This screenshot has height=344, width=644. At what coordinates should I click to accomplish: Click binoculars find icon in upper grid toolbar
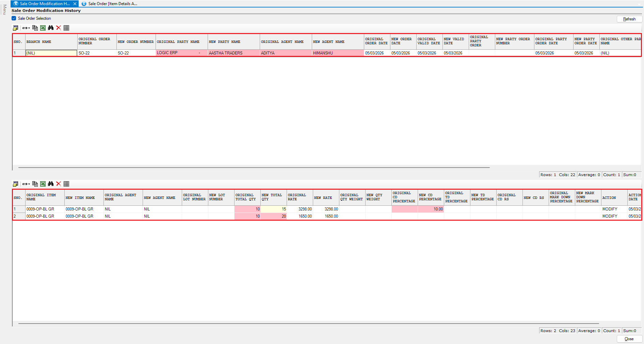tap(51, 28)
